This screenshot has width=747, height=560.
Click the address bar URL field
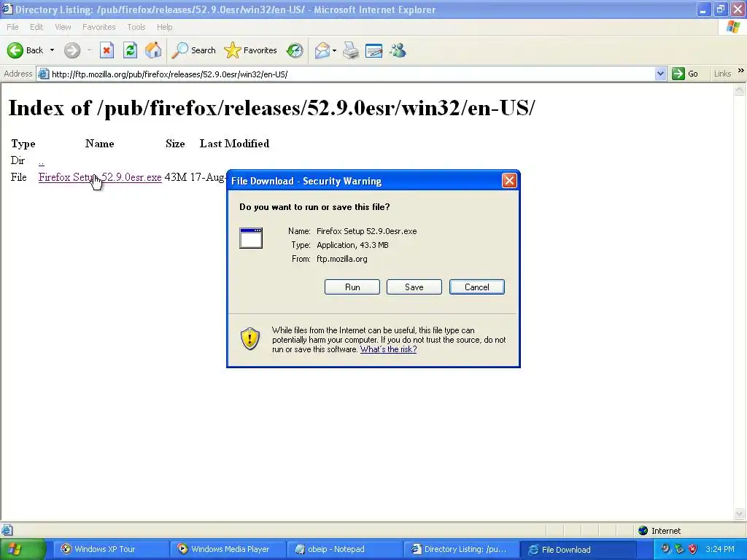coord(352,74)
